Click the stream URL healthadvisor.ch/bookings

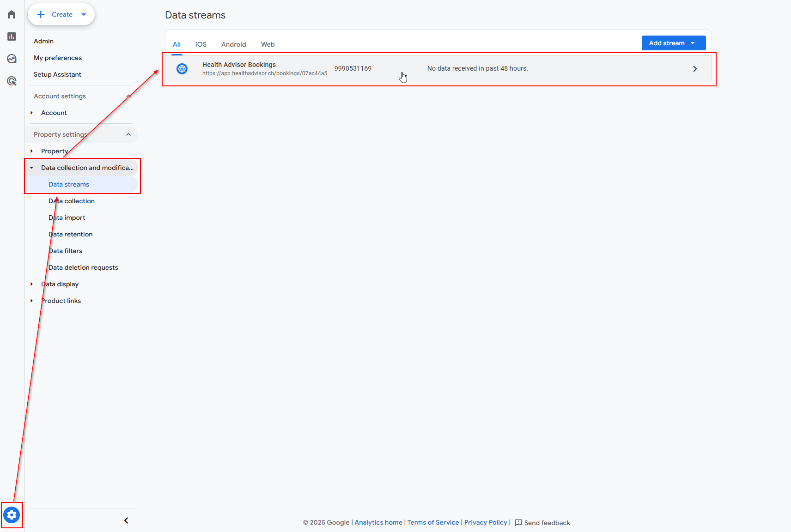point(265,73)
